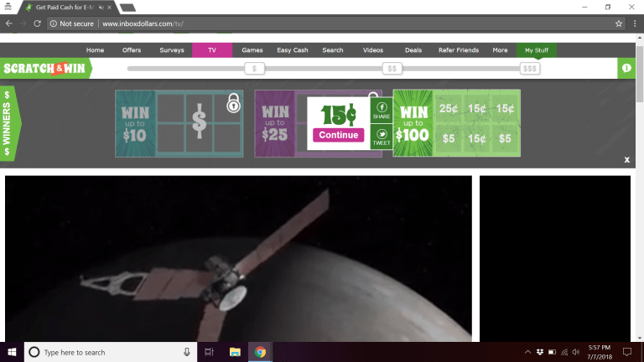The image size is (644, 362).
Task: Click the black side ad panel
Action: click(555, 259)
